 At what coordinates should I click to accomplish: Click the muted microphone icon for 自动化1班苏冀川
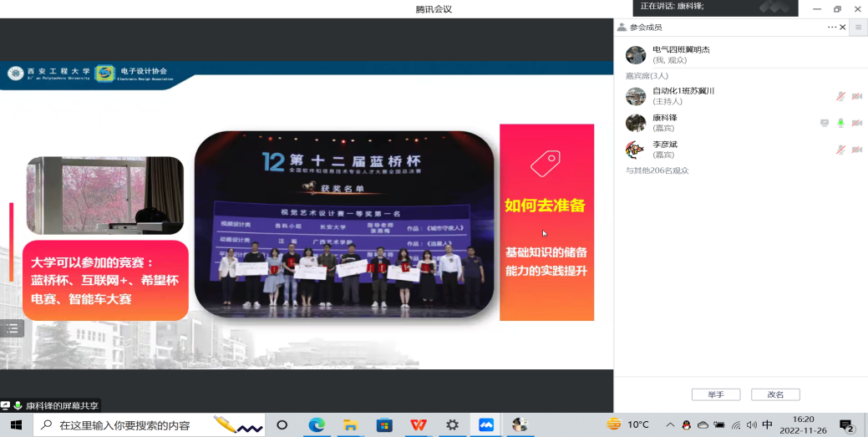click(840, 96)
